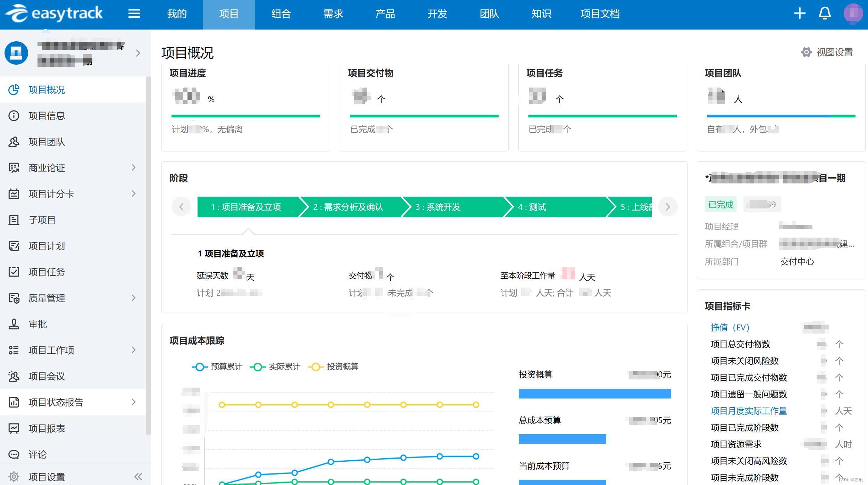Expand the 项目状态报告 sidebar submenu
The image size is (868, 485).
point(134,402)
